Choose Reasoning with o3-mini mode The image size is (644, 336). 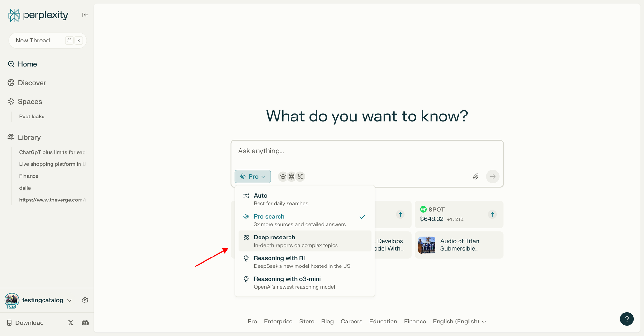point(305,283)
